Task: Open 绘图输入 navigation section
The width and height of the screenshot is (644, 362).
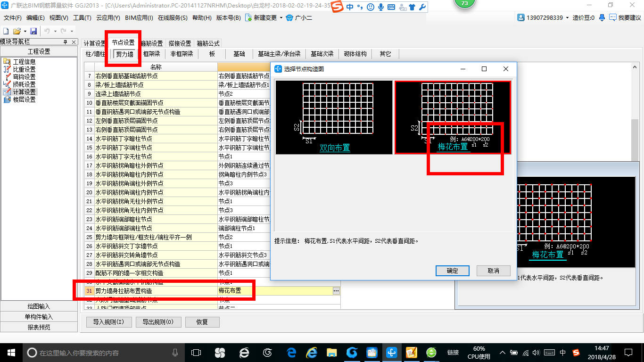Action: coord(39,306)
